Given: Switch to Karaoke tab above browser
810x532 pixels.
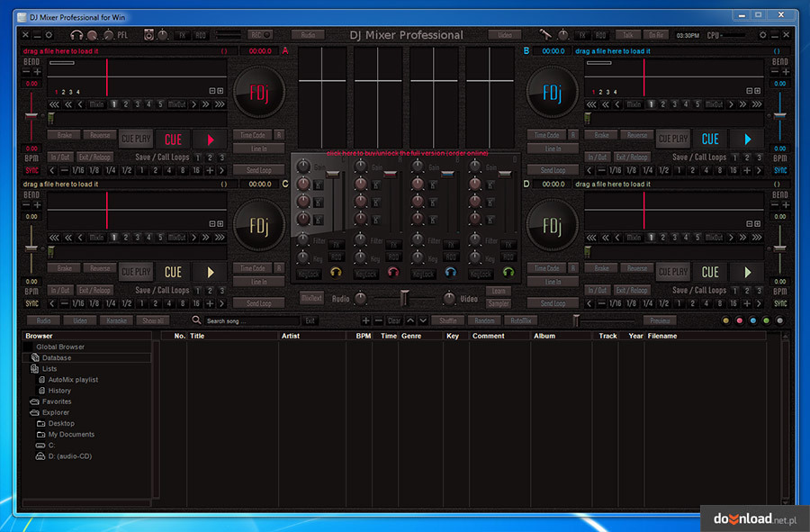Looking at the screenshot, I should [x=117, y=320].
